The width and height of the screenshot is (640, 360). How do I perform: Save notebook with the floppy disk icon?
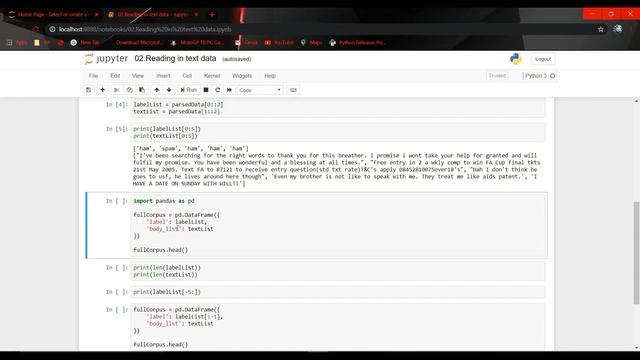pos(89,90)
